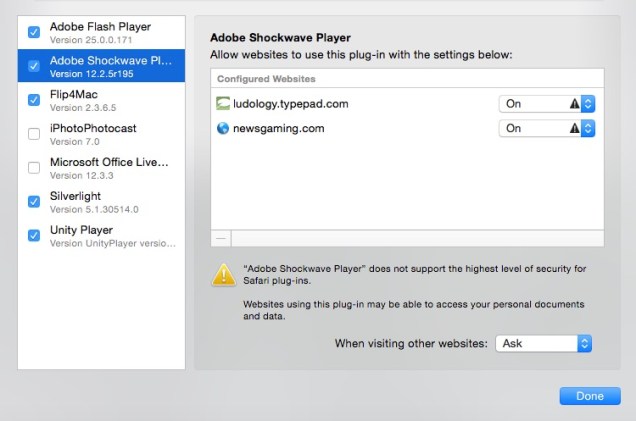Enable the Microsoft Office Live checkbox
636x421 pixels.
pyautogui.click(x=34, y=168)
